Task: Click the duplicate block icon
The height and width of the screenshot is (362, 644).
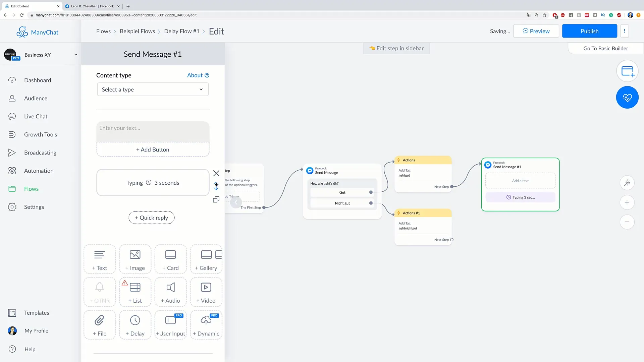Action: pyautogui.click(x=216, y=199)
